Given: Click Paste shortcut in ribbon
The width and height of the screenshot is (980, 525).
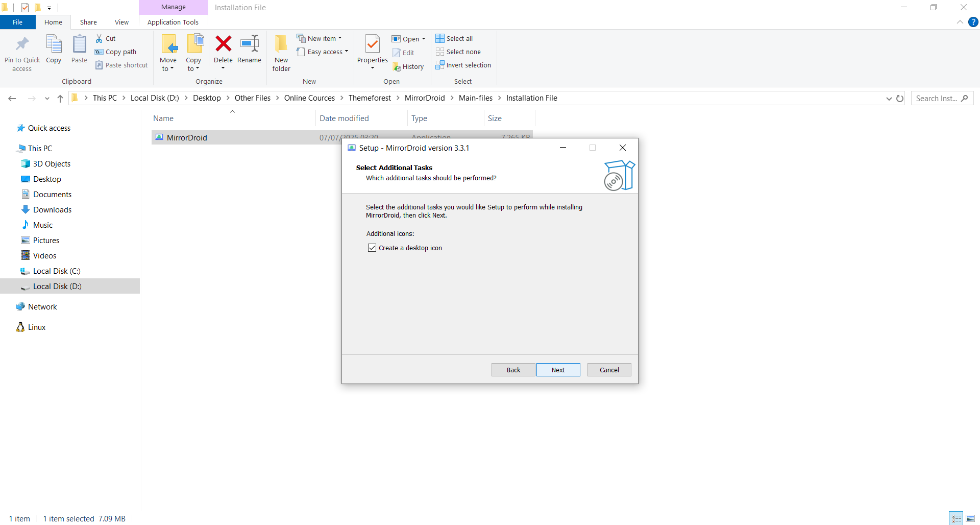Looking at the screenshot, I should pos(121,65).
